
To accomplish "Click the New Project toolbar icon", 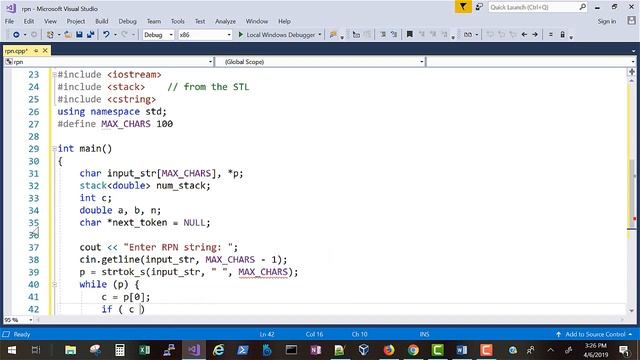I will pos(50,35).
